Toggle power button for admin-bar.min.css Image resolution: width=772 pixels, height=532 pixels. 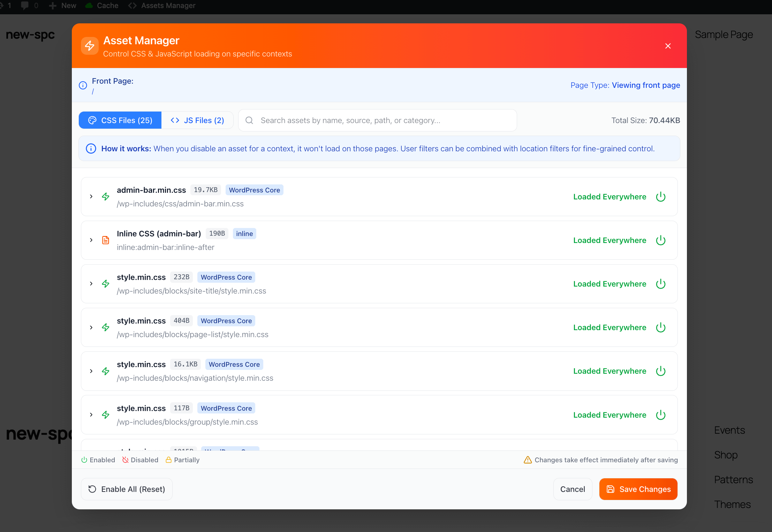coord(660,197)
